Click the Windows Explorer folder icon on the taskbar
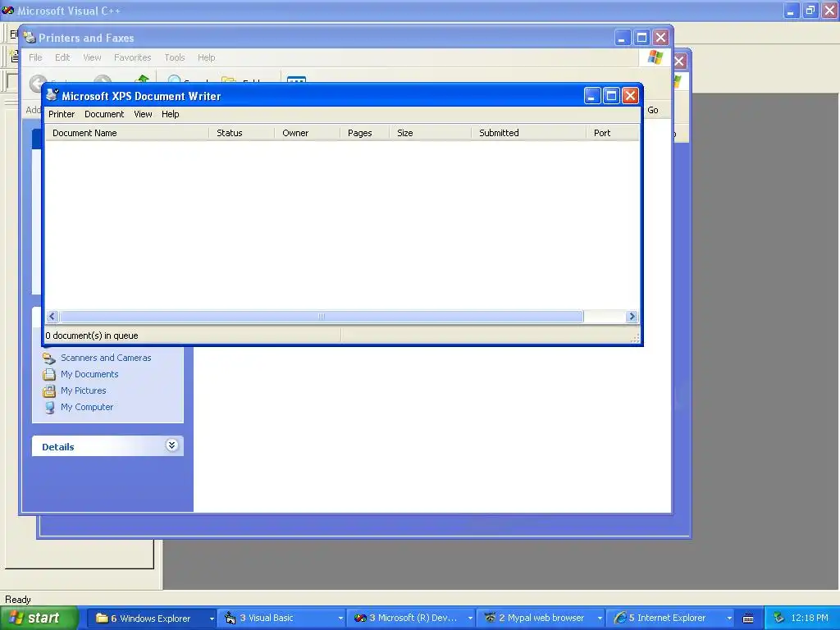Viewport: 840px width, 630px height. [102, 619]
